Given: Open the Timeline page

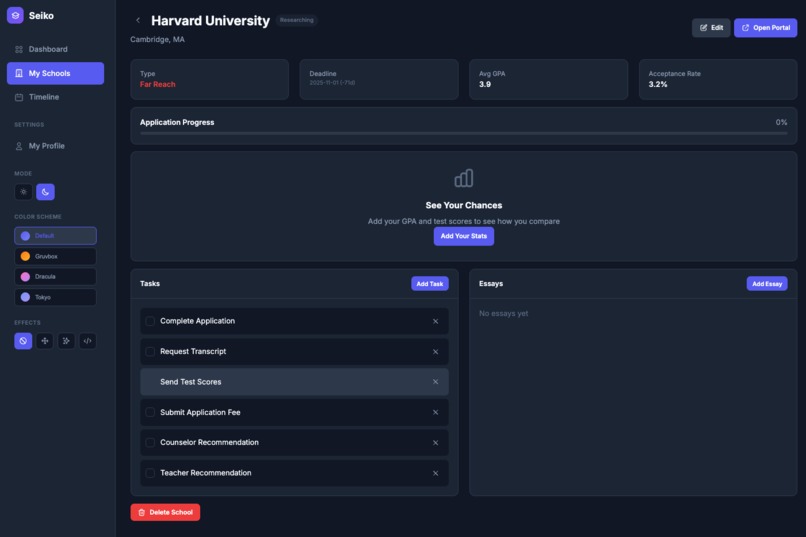Looking at the screenshot, I should [56, 97].
